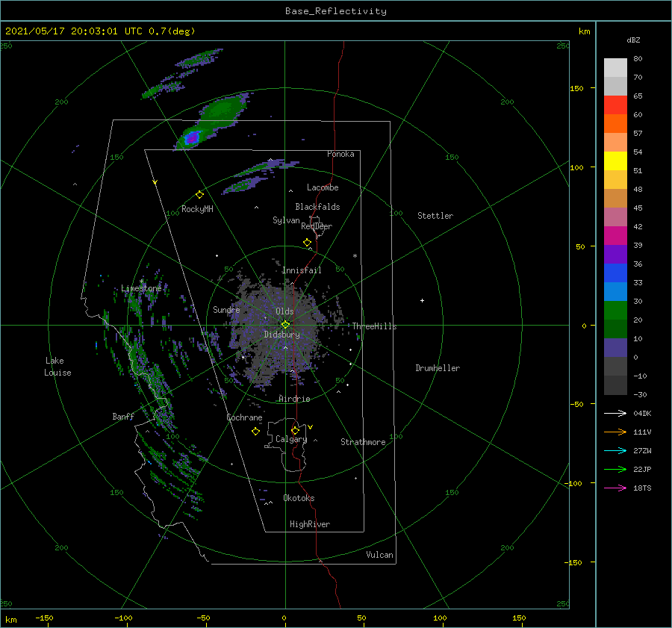Click the RockyMH label
This screenshot has height=628, width=672.
(197, 209)
